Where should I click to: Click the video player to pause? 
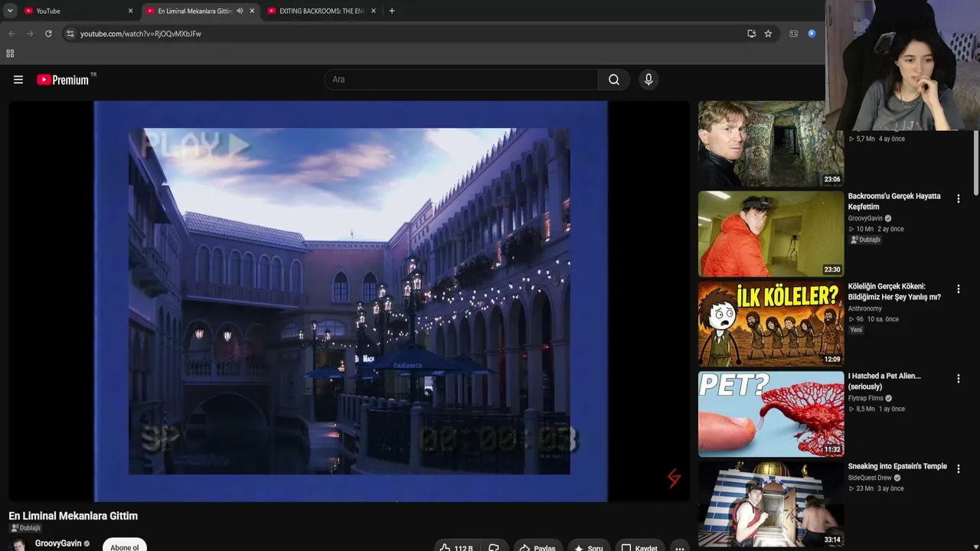point(349,302)
